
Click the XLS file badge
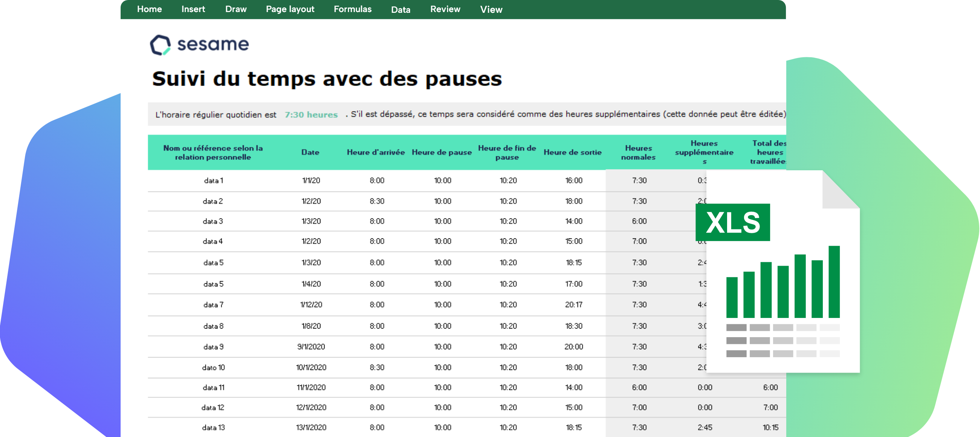pos(732,222)
